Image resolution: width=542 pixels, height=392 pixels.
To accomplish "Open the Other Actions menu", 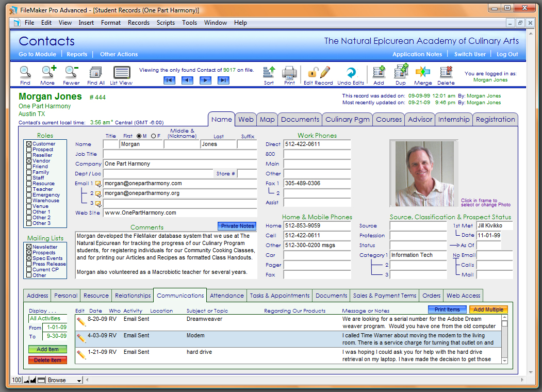I will pyautogui.click(x=119, y=54).
